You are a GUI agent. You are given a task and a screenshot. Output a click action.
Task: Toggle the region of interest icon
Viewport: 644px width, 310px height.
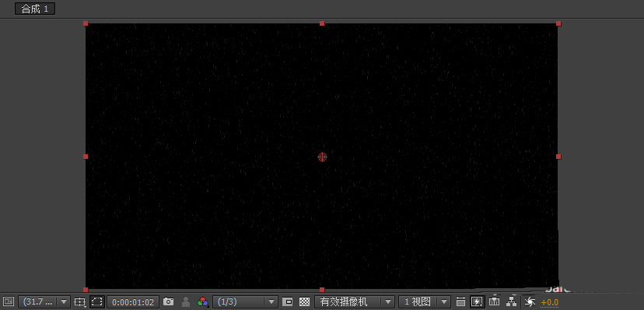tap(288, 301)
